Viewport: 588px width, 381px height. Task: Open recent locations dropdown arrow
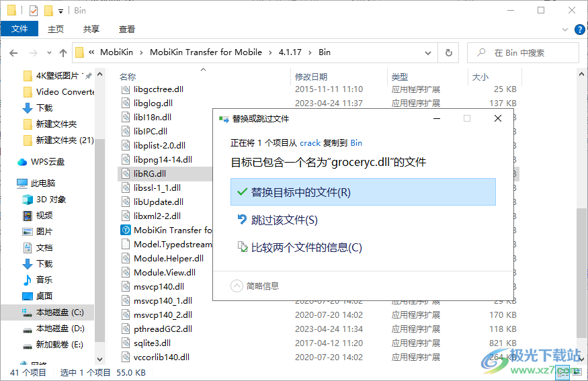point(49,53)
